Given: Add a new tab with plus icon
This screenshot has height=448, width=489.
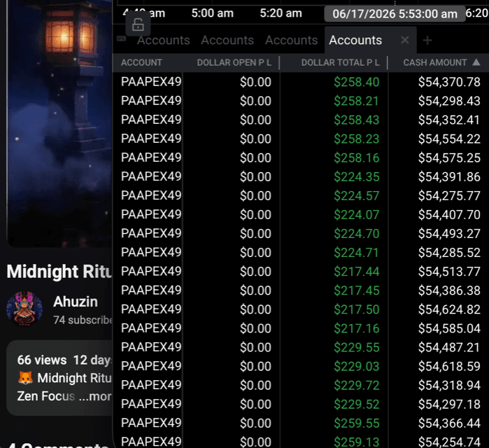Looking at the screenshot, I should 427,40.
